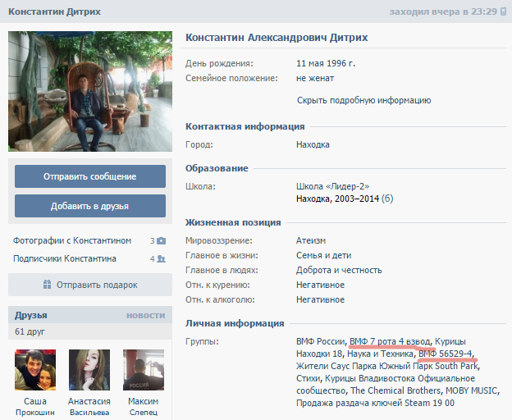
Task: Click the subscribers people icon
Action: 161,259
